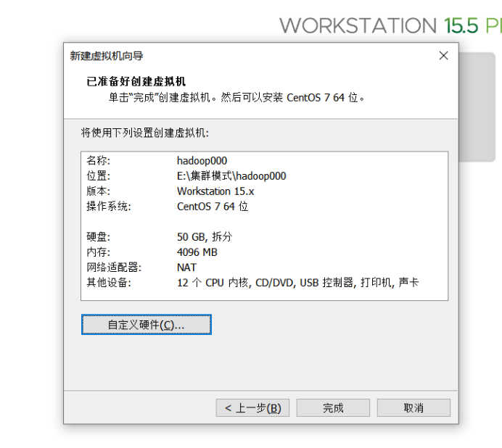Viewport: 502px width, 448px height.
Task: Click the 内存: label
Action: click(98, 252)
